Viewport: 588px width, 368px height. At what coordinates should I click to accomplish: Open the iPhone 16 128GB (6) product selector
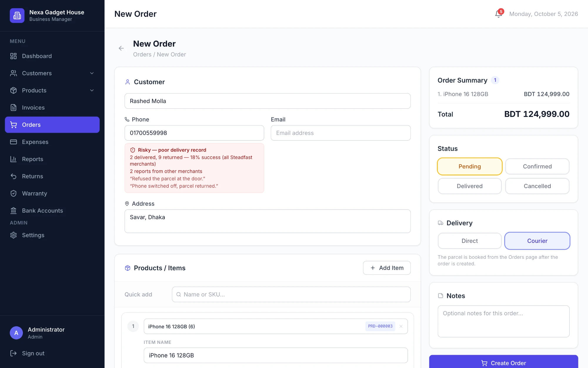(275, 326)
